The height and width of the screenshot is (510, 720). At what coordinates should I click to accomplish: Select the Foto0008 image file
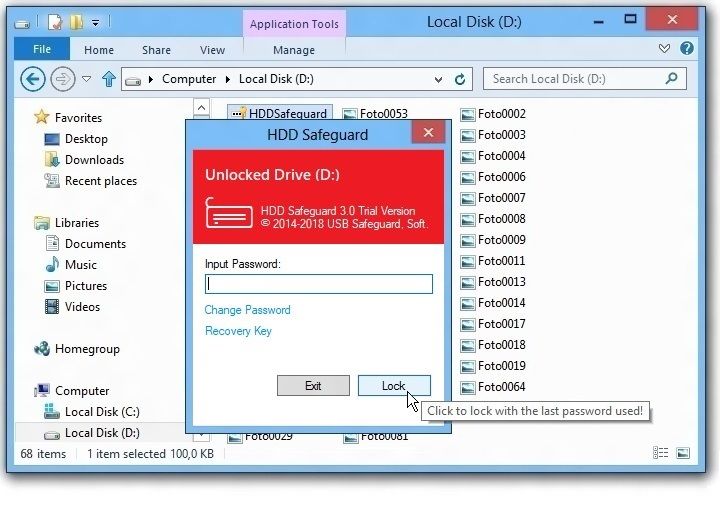pyautogui.click(x=494, y=219)
